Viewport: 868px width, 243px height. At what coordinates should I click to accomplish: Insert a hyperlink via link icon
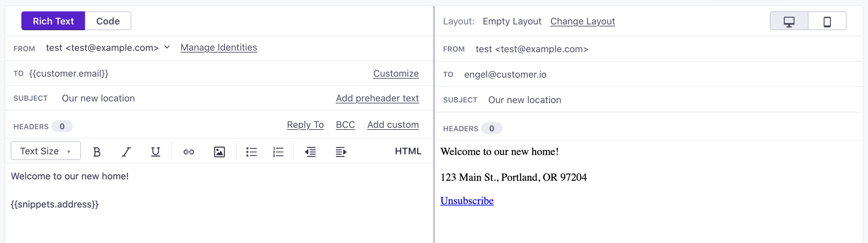click(189, 152)
